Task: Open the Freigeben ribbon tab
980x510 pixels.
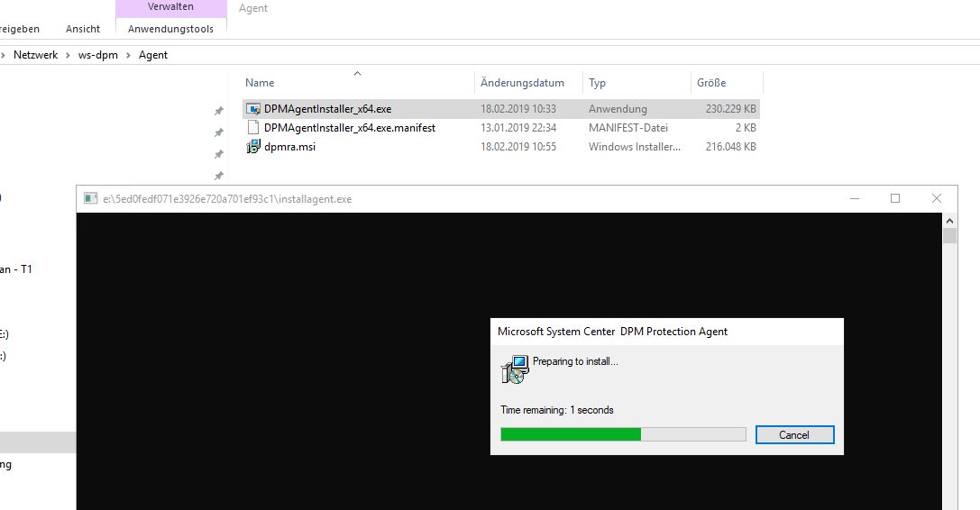Action: pyautogui.click(x=19, y=29)
